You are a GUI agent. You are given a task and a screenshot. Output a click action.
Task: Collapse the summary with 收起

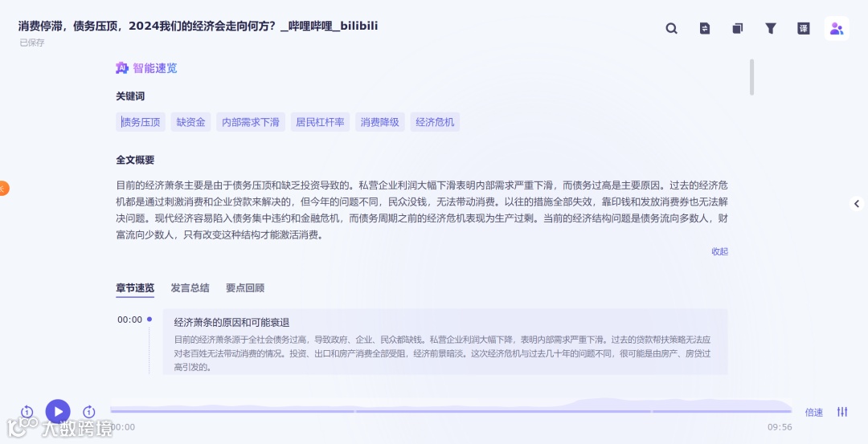click(719, 251)
